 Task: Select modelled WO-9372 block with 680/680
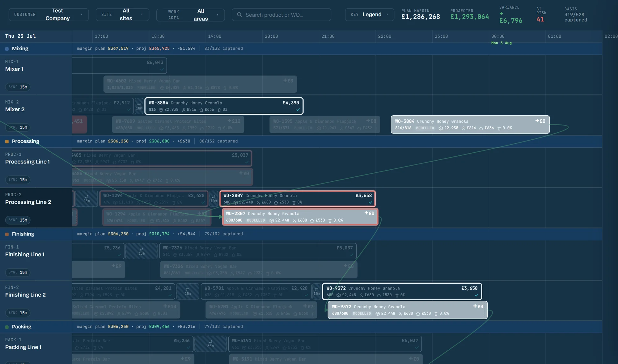point(408,310)
